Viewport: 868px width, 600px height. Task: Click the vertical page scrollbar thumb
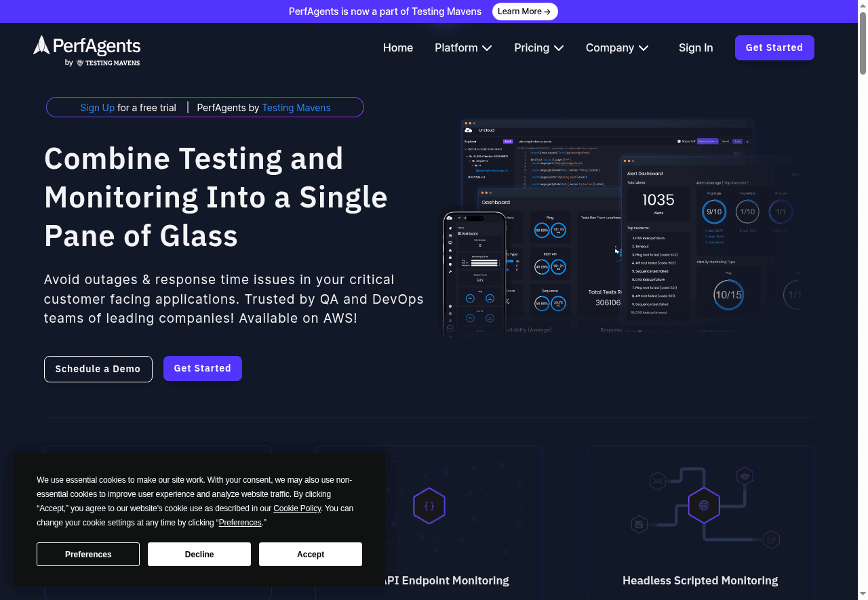pyautogui.click(x=863, y=41)
